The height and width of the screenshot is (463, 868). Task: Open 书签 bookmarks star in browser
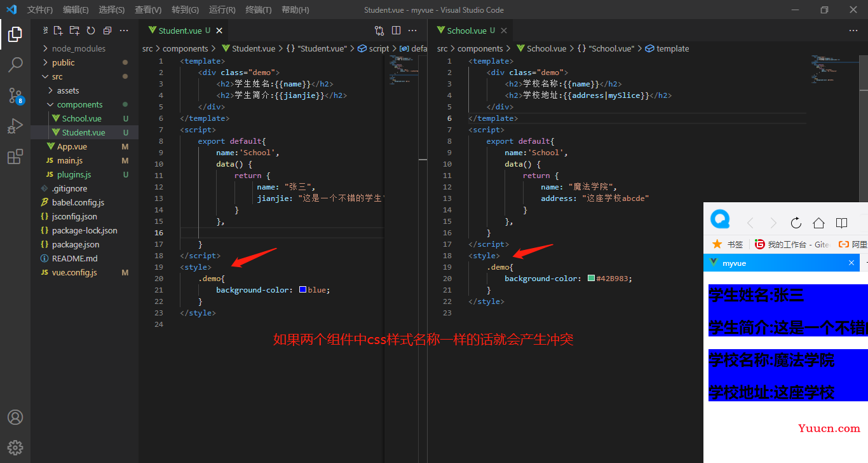click(728, 244)
